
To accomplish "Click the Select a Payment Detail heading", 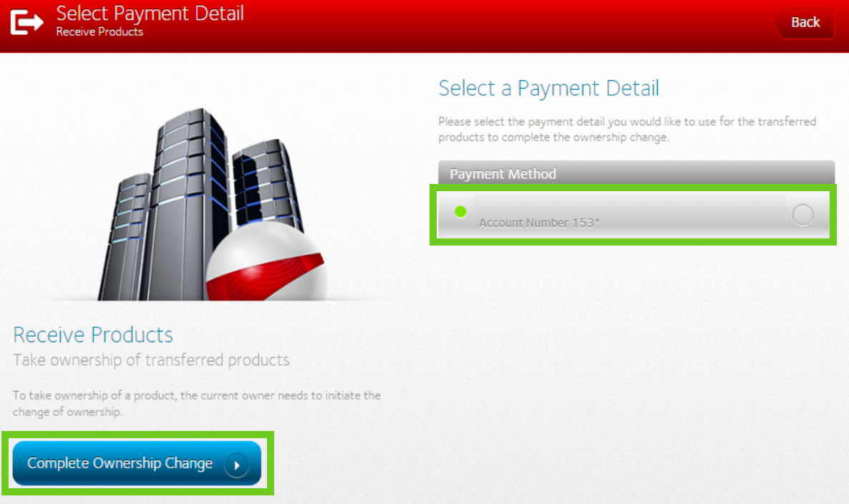I will click(548, 88).
